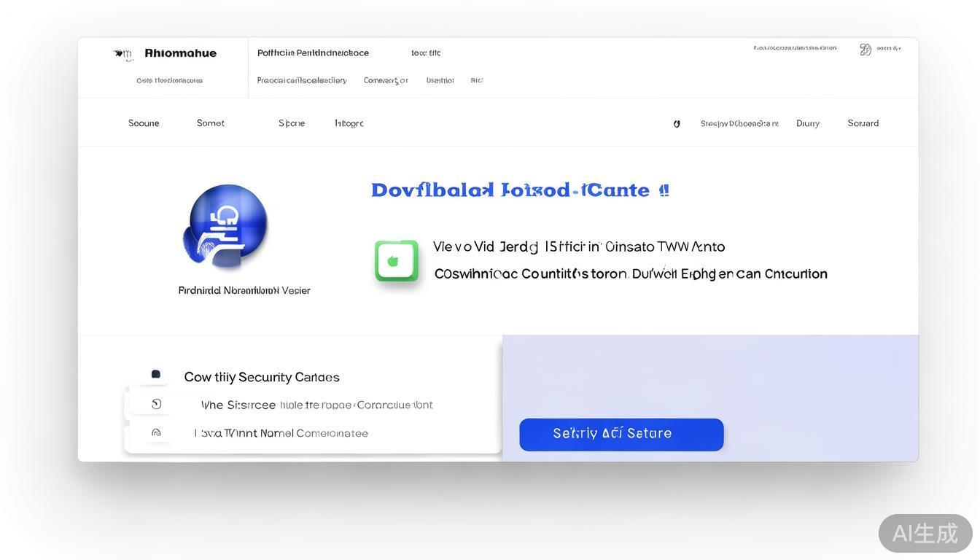980x560 pixels.
Task: Open the Sooune navigation item
Action: 144,123
